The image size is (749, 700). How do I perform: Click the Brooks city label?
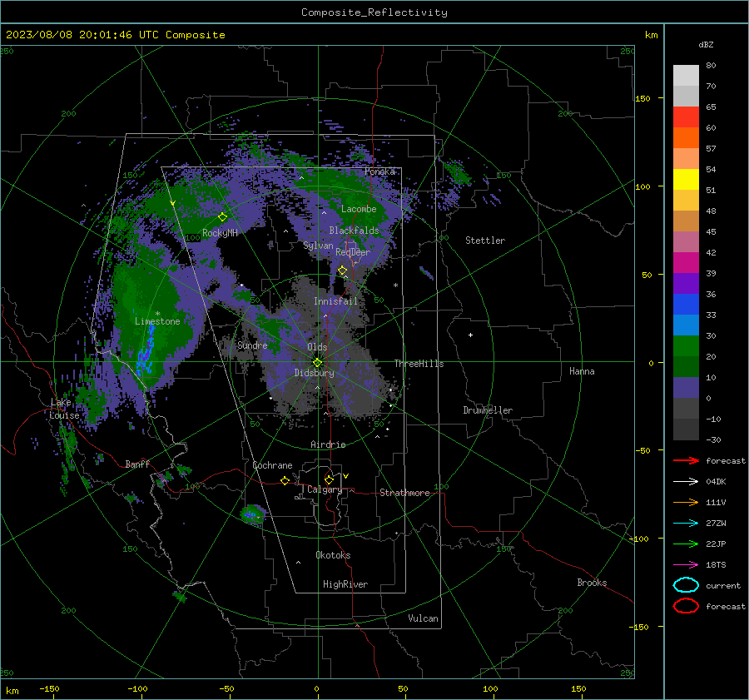click(x=592, y=583)
